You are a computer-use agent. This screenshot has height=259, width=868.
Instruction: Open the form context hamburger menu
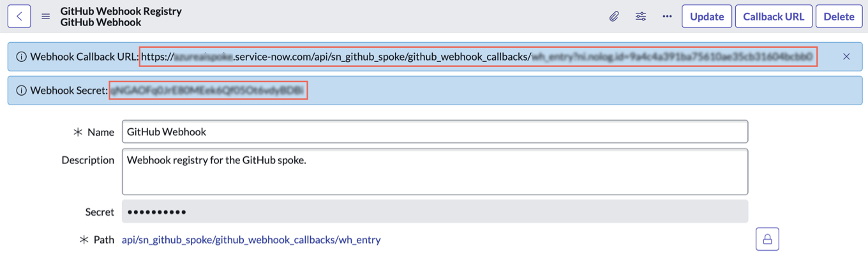[x=46, y=17]
